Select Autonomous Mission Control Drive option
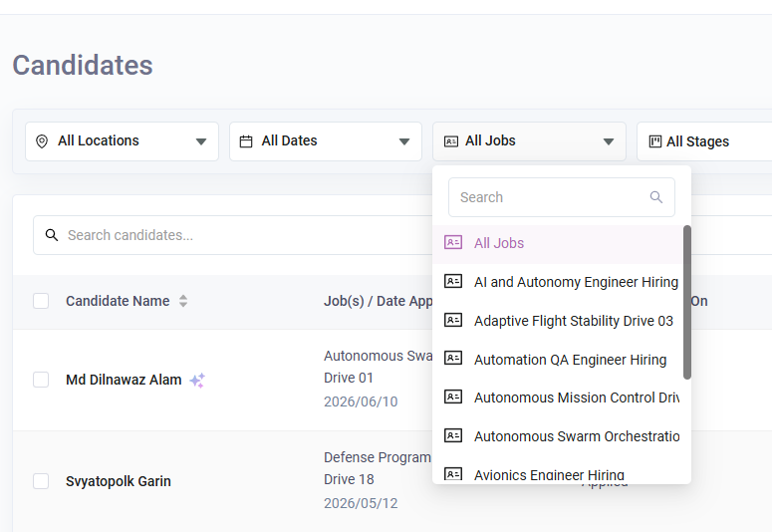The width and height of the screenshot is (772, 532). point(558,398)
